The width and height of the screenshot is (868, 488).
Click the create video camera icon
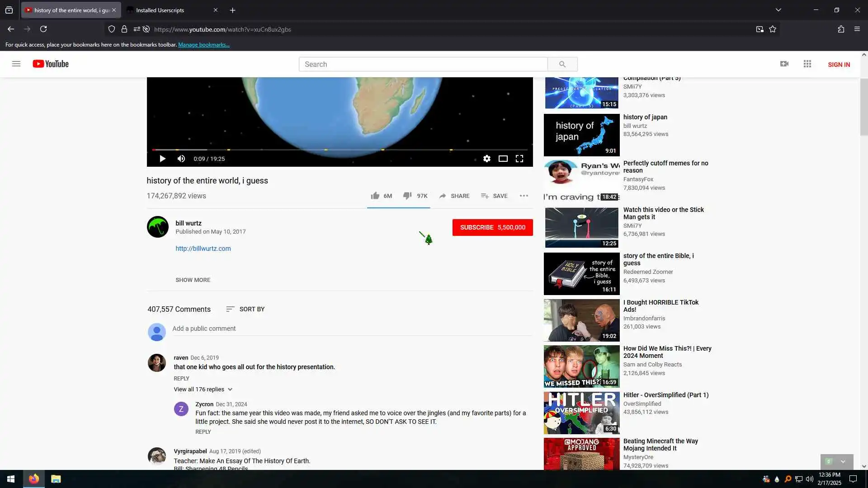click(x=784, y=64)
